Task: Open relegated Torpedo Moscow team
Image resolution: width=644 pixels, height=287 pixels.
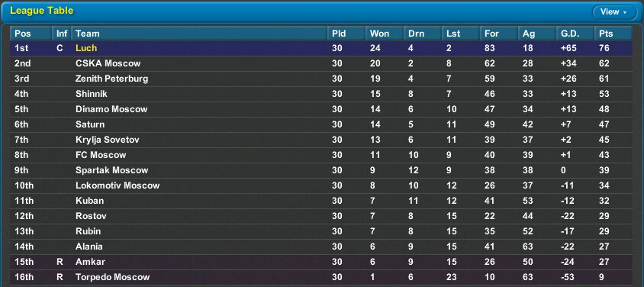Action: pyautogui.click(x=112, y=277)
